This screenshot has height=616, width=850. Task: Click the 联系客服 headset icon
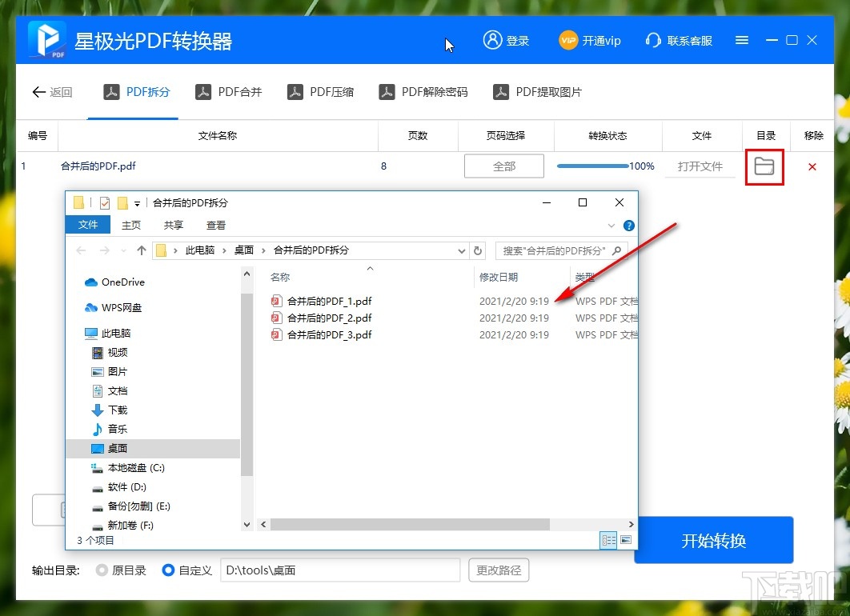click(653, 40)
